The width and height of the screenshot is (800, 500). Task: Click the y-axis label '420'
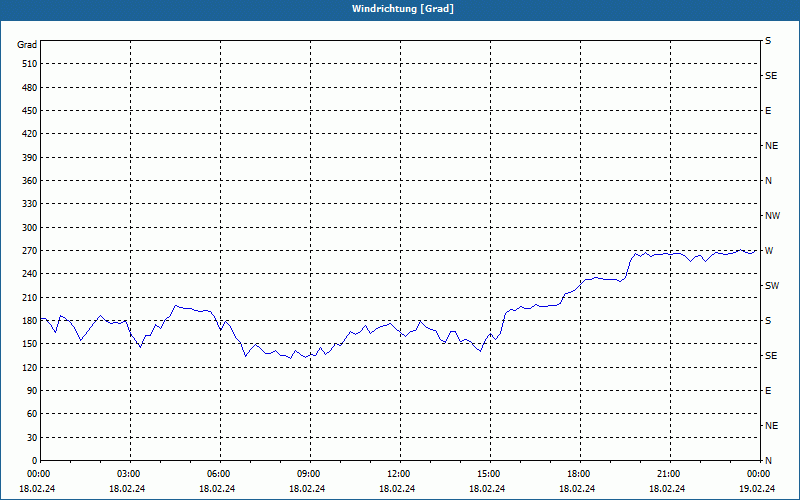30,134
